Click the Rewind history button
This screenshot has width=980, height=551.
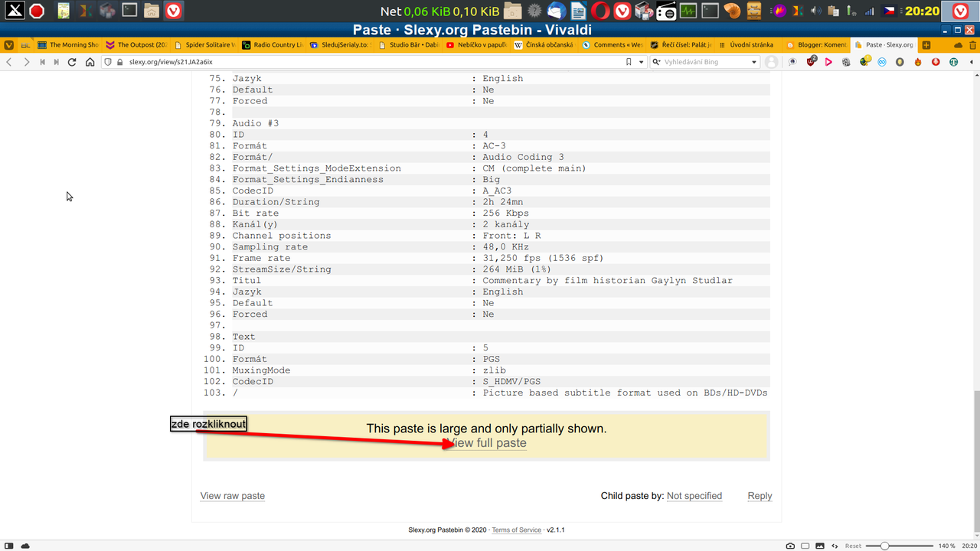42,62
